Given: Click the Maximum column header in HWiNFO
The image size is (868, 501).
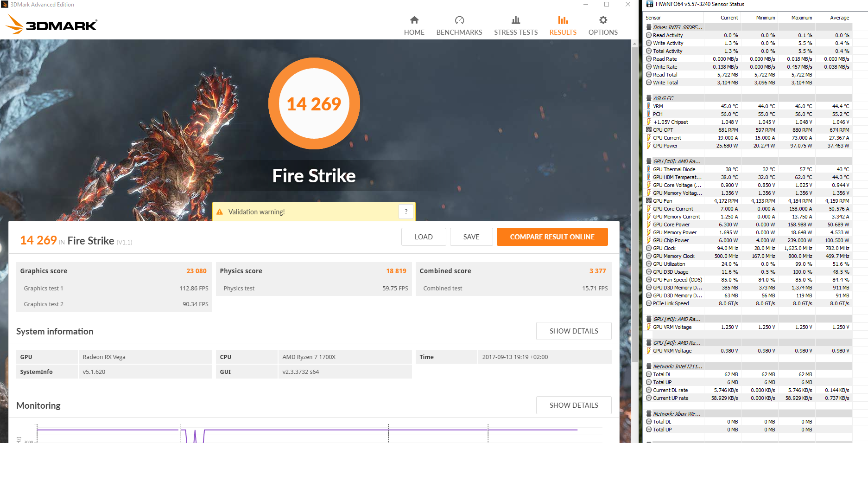Looking at the screenshot, I should pos(797,18).
